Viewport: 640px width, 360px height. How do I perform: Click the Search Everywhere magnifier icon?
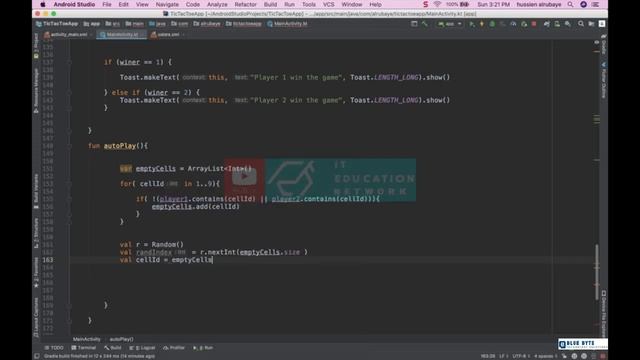[x=581, y=24]
